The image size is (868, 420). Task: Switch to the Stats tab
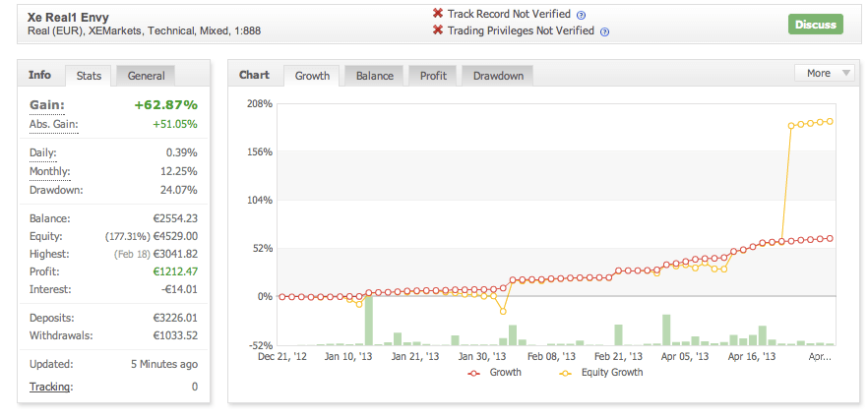89,76
